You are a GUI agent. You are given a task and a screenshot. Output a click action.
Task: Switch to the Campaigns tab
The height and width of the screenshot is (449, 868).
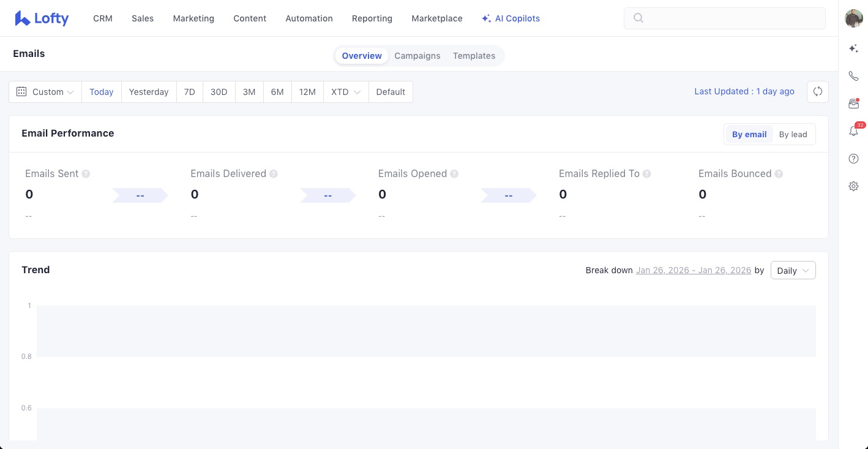pos(417,56)
